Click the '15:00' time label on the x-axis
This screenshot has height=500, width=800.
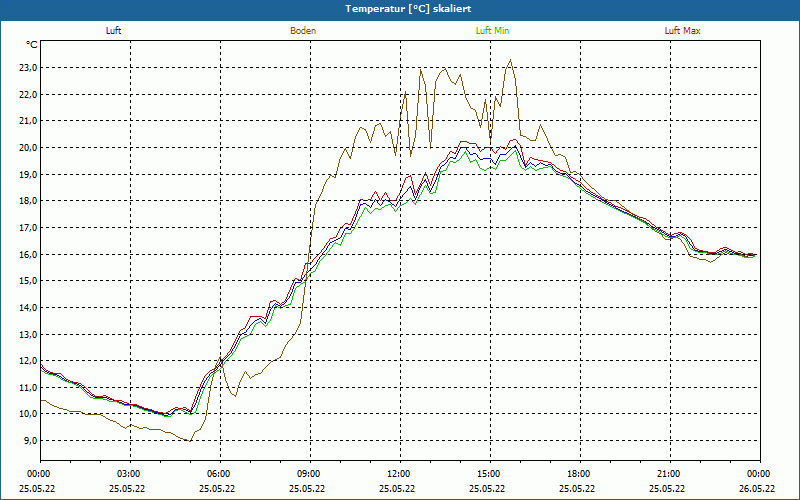point(490,474)
